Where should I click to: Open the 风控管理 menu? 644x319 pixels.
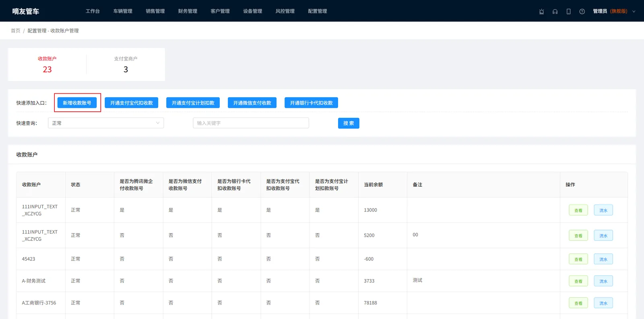(285, 11)
